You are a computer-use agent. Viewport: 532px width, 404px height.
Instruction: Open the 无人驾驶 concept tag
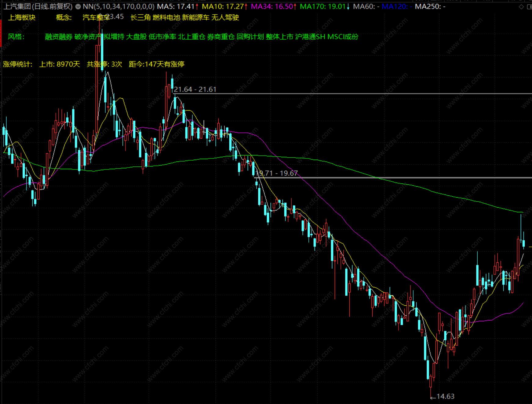(x=225, y=17)
